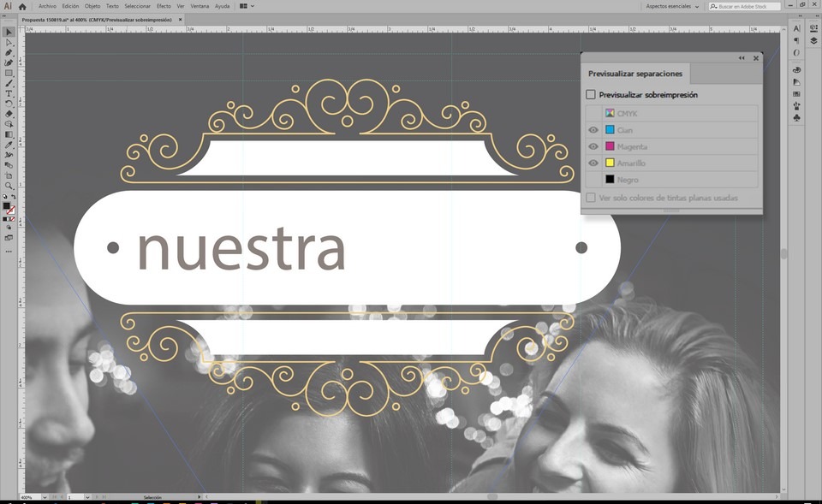Show the CMYK composite eye slot
The width and height of the screenshot is (822, 504).
(x=593, y=113)
